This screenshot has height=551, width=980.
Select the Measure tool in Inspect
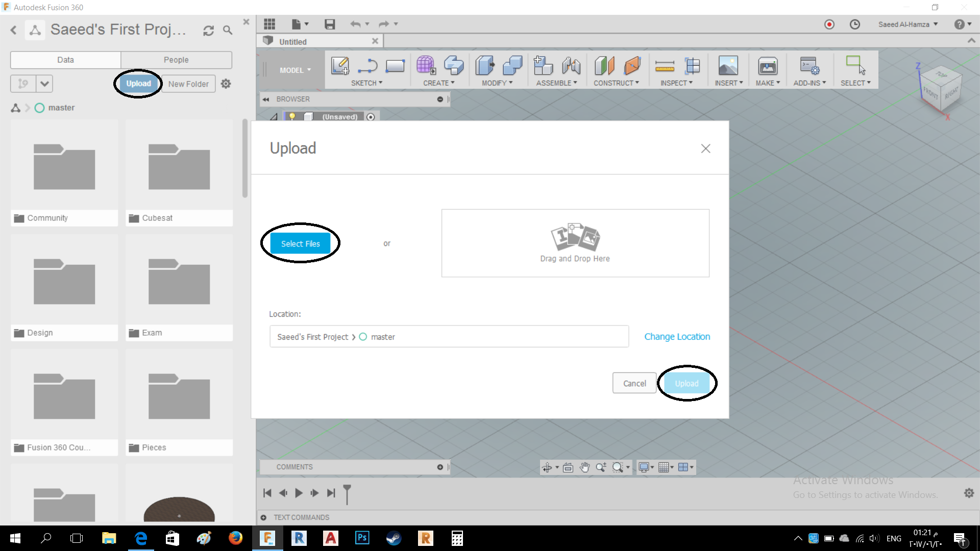(x=664, y=66)
